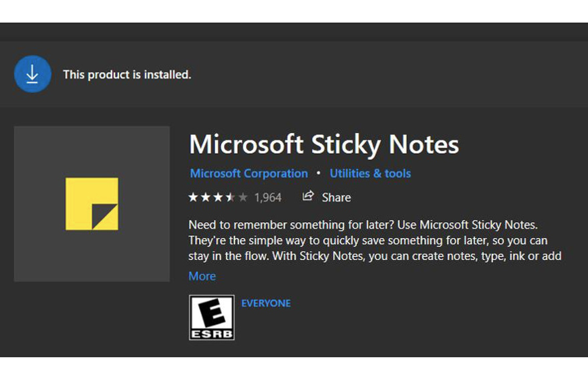Open the Microsoft Corporation publisher link
Image resolution: width=588 pixels, height=379 pixels.
[249, 173]
